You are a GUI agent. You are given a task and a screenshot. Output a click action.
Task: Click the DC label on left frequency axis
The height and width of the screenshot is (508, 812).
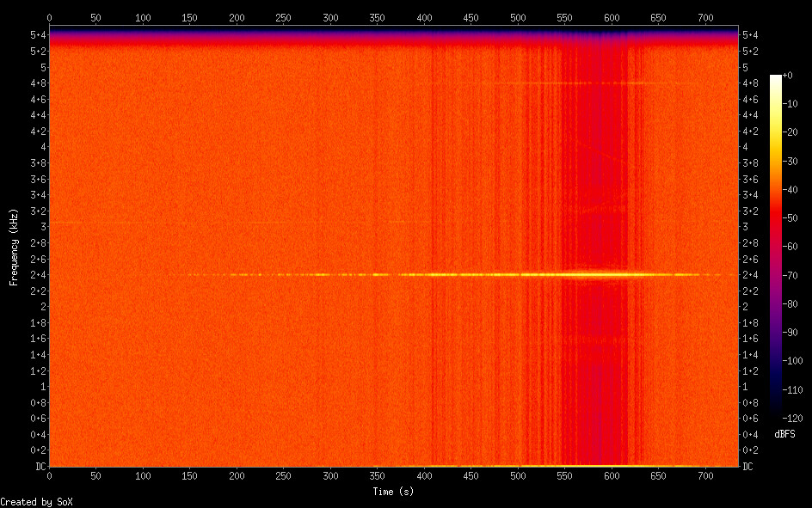coord(38,467)
